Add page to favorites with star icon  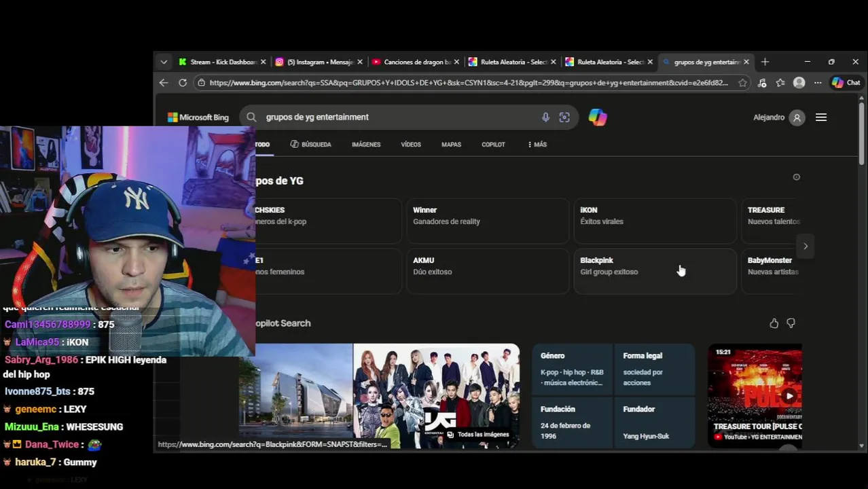pyautogui.click(x=743, y=83)
